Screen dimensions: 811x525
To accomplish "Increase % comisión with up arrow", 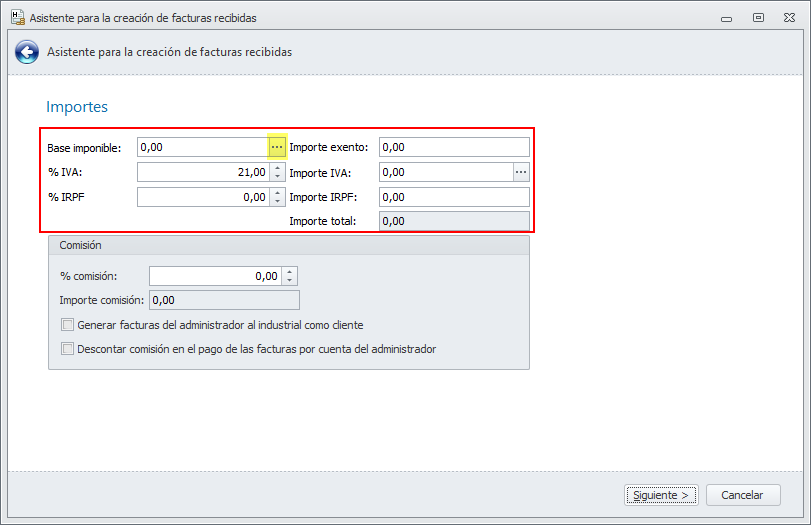I will 290,272.
